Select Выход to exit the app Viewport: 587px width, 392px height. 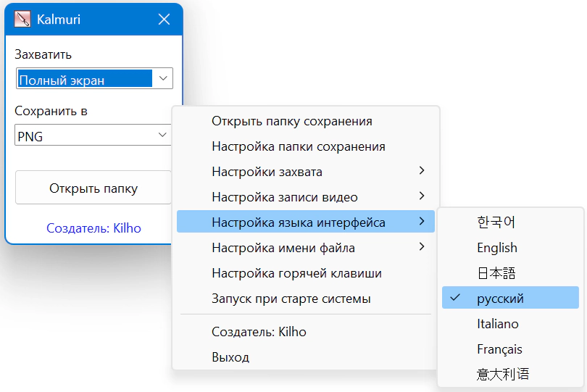click(x=230, y=357)
